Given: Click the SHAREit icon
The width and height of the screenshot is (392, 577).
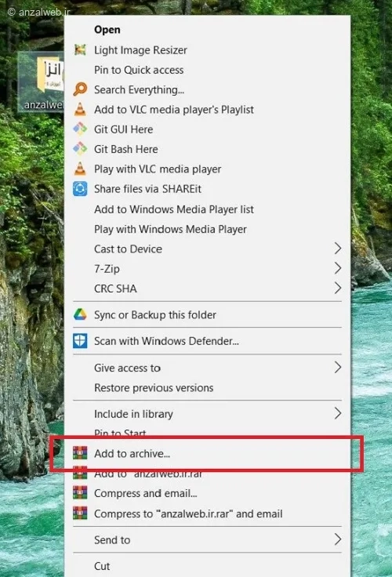Looking at the screenshot, I should pyautogui.click(x=80, y=189).
